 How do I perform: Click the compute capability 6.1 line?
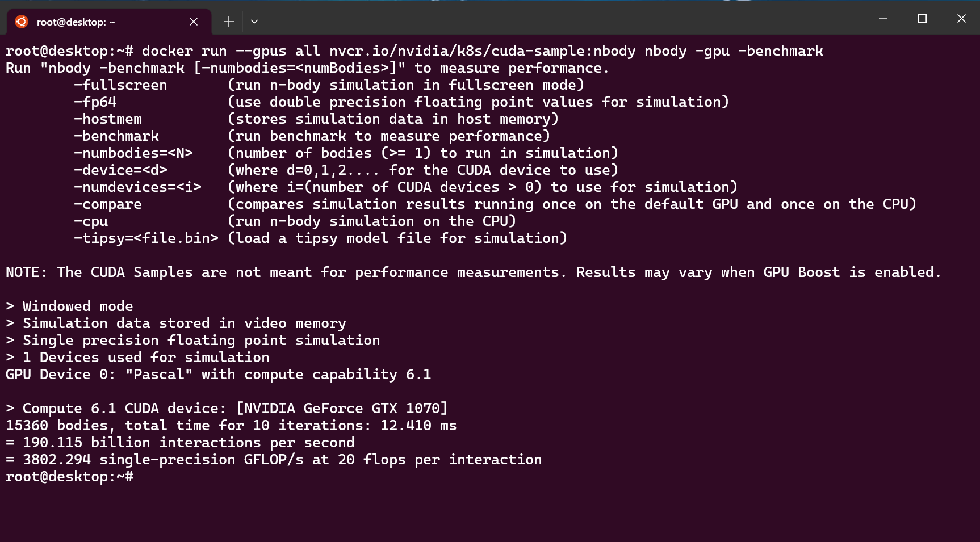click(217, 374)
